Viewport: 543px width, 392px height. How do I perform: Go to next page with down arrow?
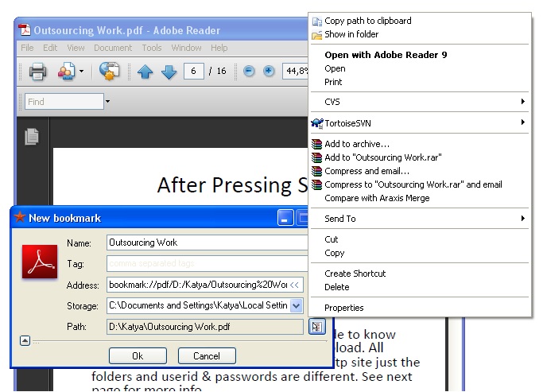pos(169,72)
